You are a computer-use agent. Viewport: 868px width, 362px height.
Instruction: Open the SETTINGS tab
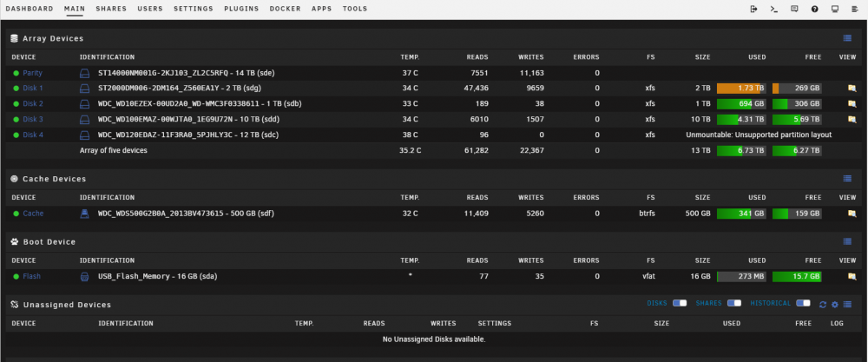(x=194, y=9)
